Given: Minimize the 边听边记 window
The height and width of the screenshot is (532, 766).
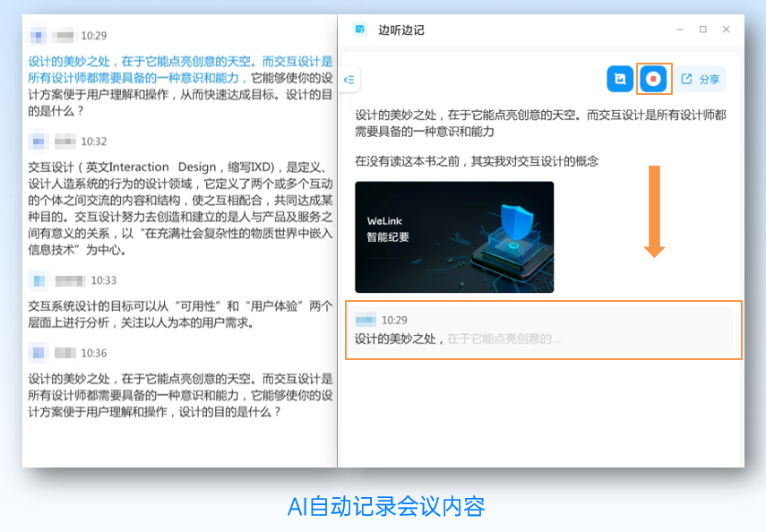Looking at the screenshot, I should (681, 30).
